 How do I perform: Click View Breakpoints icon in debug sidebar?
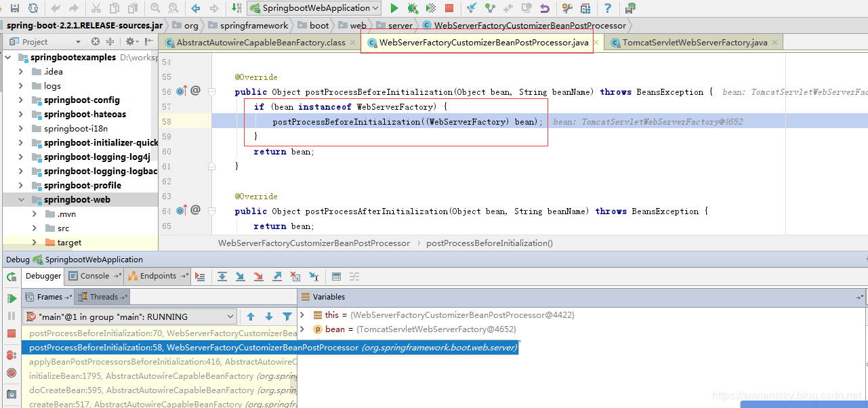click(x=12, y=355)
